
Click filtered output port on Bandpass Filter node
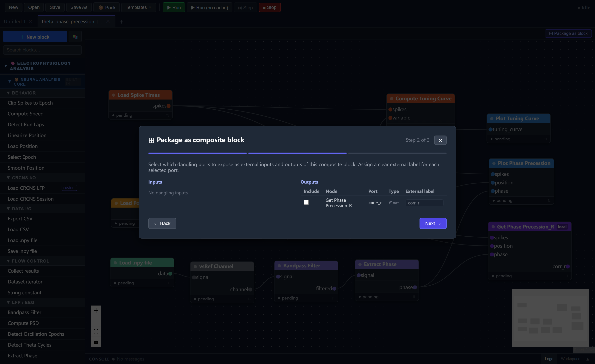pyautogui.click(x=334, y=288)
